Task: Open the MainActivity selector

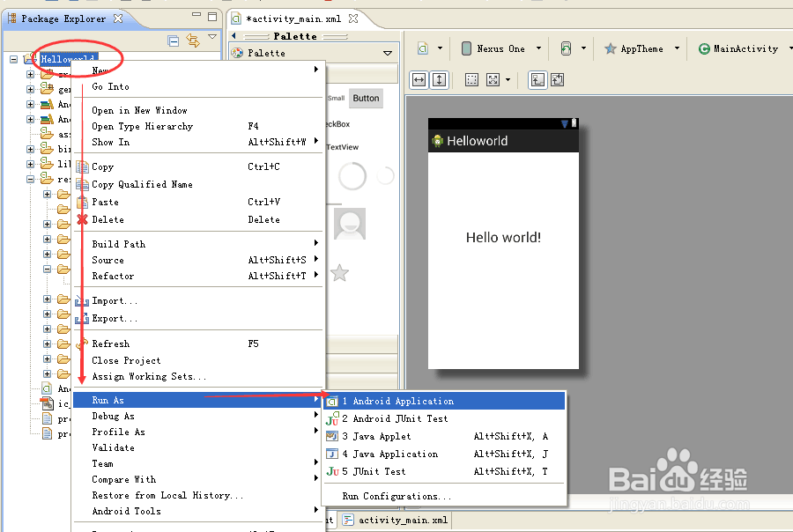Action: 745,48
